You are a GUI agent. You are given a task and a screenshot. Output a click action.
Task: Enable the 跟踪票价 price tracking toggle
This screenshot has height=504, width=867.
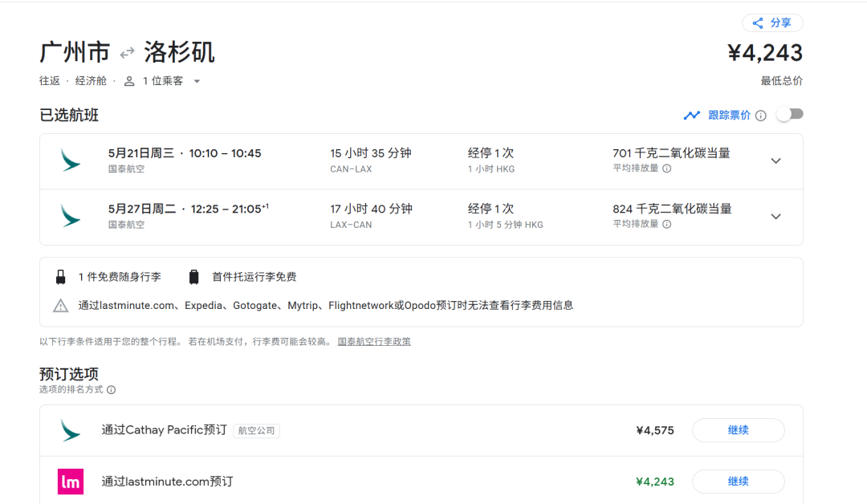click(x=789, y=115)
